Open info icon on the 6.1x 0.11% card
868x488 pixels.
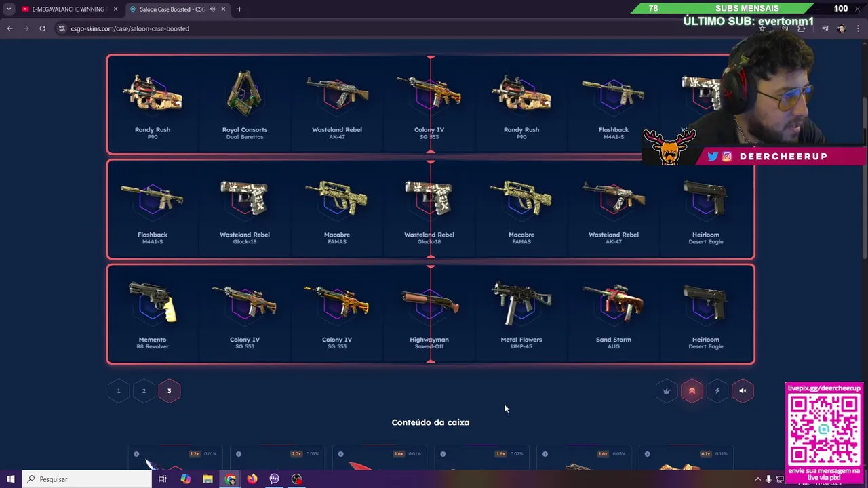[647, 454]
